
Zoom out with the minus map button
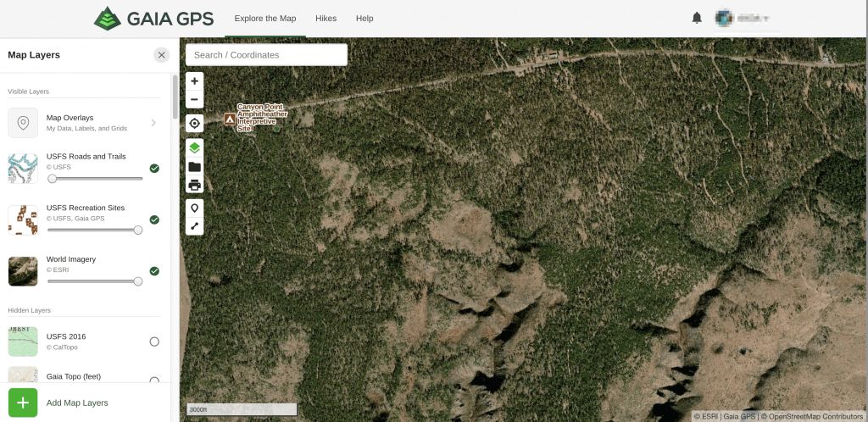(194, 100)
